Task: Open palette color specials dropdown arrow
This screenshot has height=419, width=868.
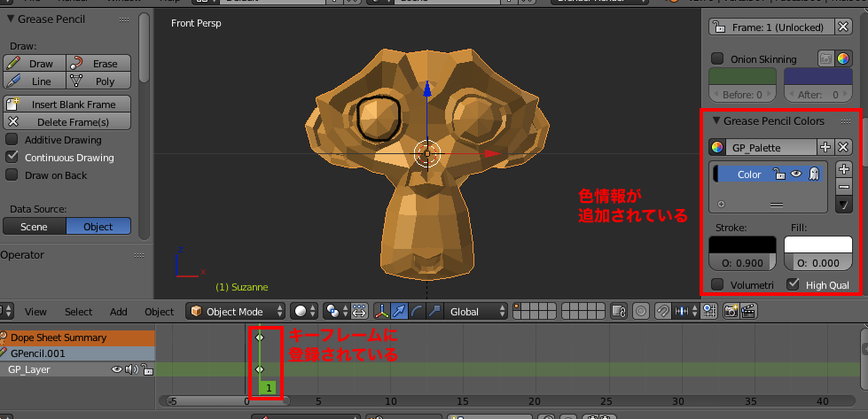Action: click(844, 206)
